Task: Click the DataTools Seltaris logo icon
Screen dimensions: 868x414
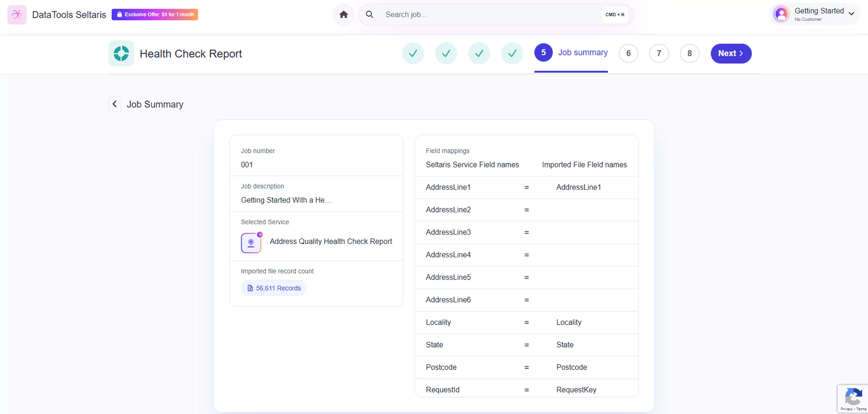Action: (17, 15)
